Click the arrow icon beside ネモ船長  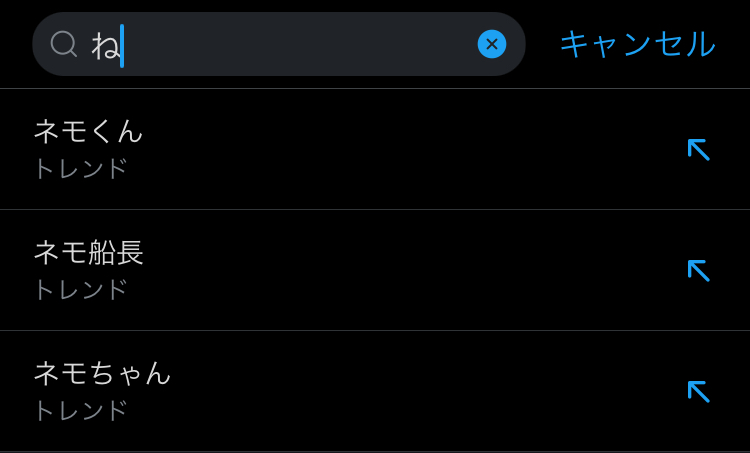pyautogui.click(x=698, y=270)
